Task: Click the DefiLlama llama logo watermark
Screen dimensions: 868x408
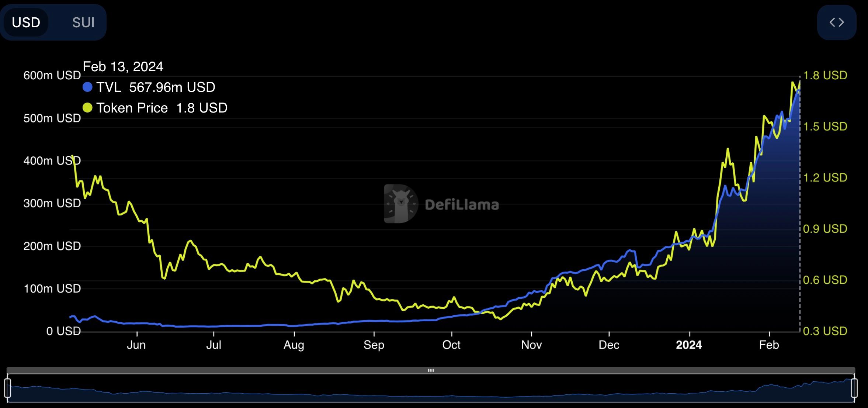Action: [401, 204]
